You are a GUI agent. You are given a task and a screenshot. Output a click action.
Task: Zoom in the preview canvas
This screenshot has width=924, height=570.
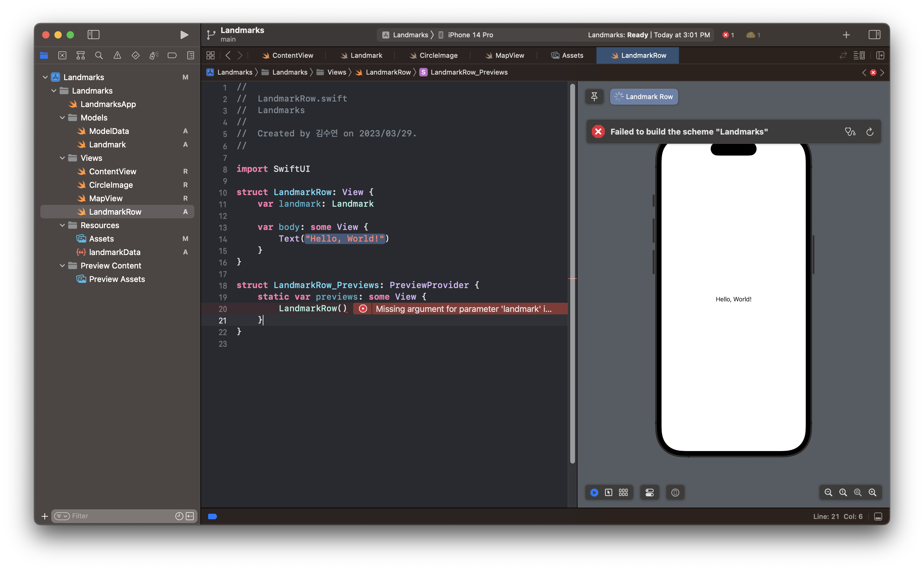point(872,492)
